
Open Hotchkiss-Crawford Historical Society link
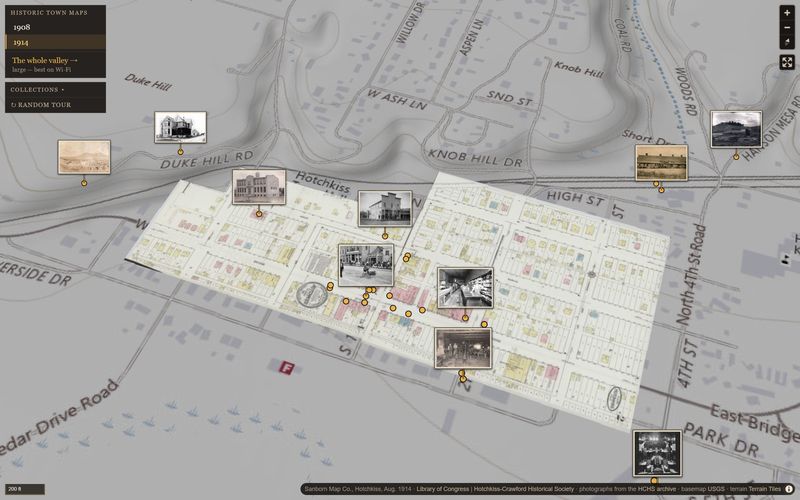[523, 489]
